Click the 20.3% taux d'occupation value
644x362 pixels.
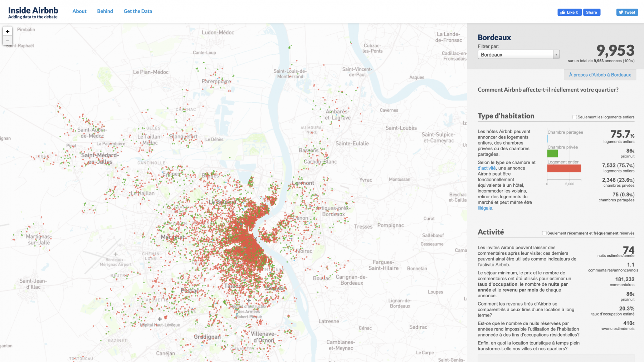tap(627, 308)
